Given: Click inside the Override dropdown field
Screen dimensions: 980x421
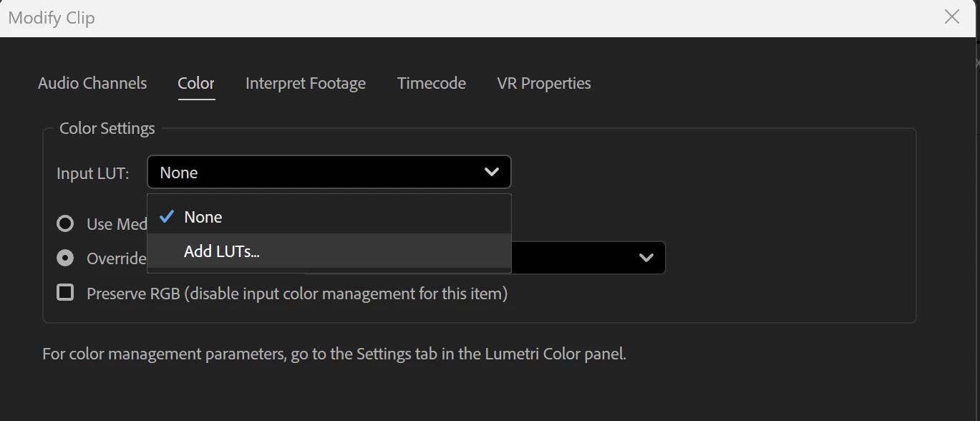Looking at the screenshot, I should pos(588,258).
